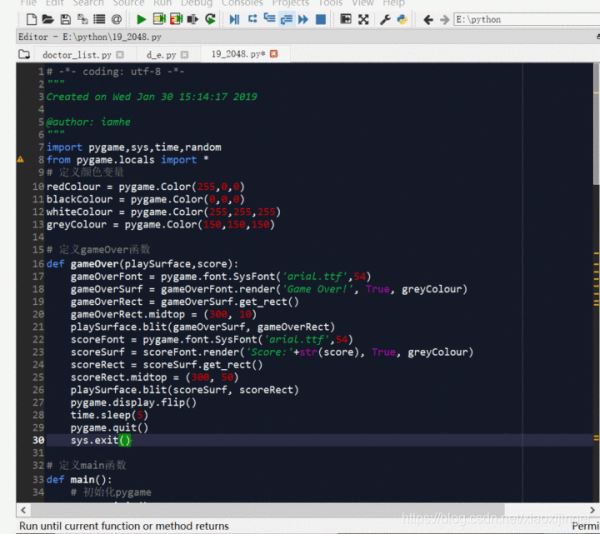
Task: Close the doctor_list.py tab
Action: click(121, 54)
